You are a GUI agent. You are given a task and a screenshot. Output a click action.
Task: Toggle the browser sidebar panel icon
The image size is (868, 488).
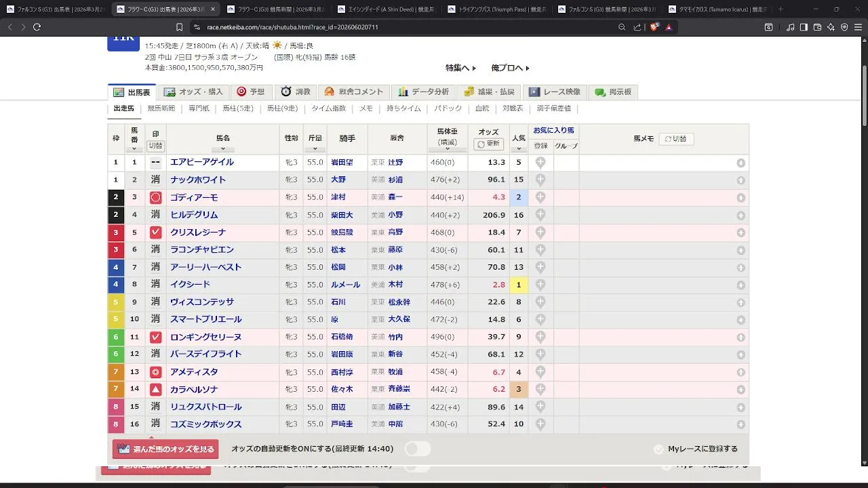804,27
